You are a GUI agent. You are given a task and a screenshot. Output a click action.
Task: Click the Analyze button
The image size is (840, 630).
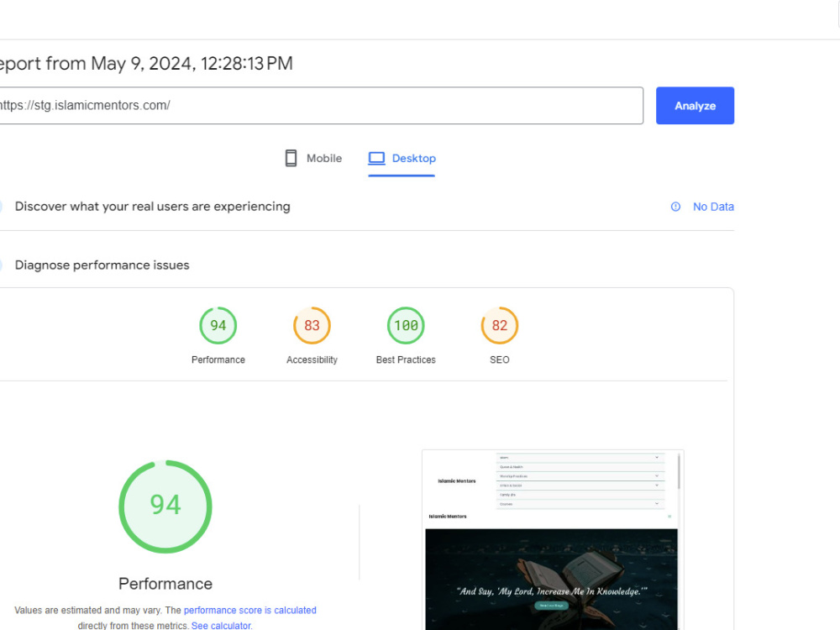[695, 106]
